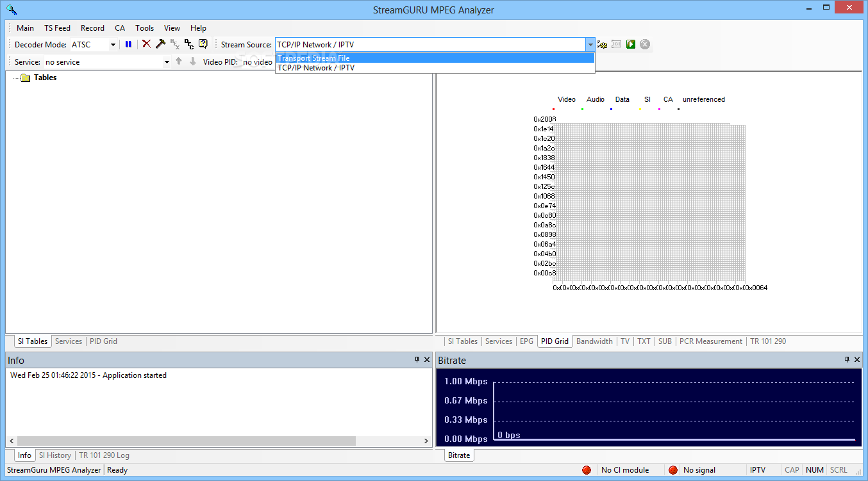Open the Service dropdown
Screen dimensions: 868x481
pos(167,62)
